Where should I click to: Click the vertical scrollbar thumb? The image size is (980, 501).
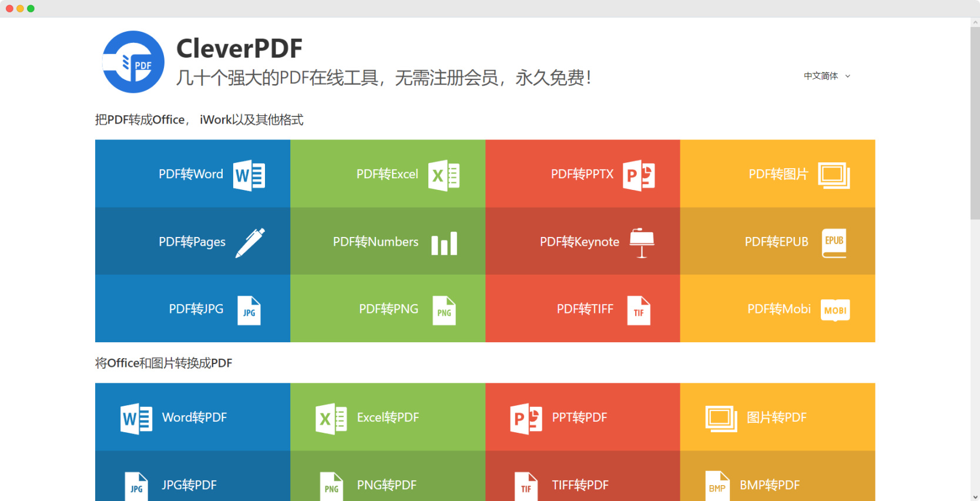coord(975,123)
